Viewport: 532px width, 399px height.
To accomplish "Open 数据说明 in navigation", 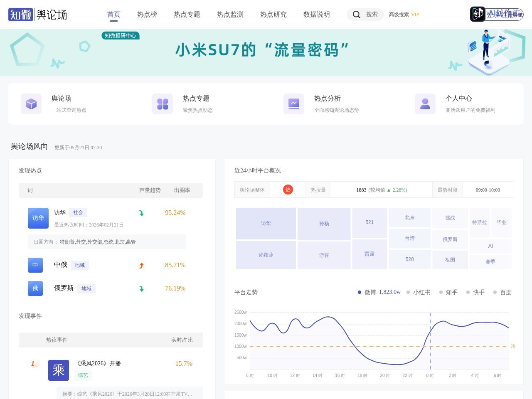I will click(317, 15).
